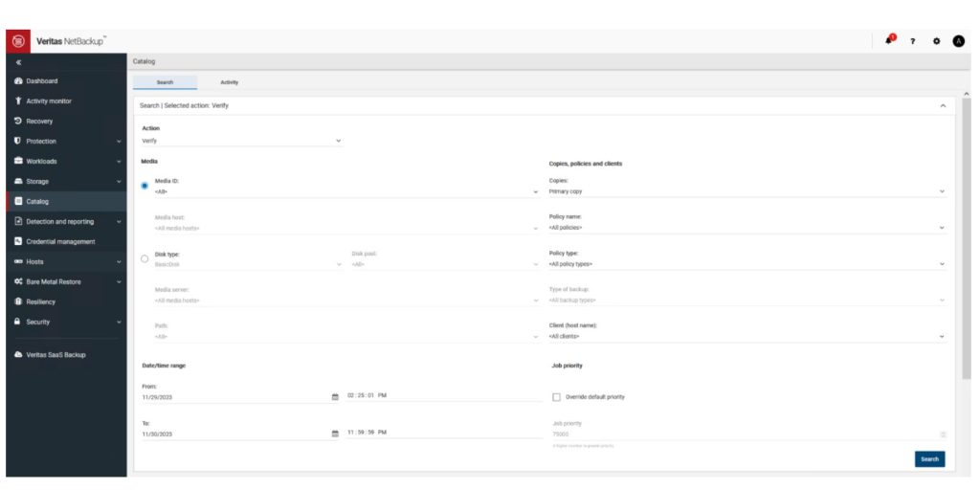Click the Job priority stepper arrows
This screenshot has height=490, width=980.
[x=943, y=434]
